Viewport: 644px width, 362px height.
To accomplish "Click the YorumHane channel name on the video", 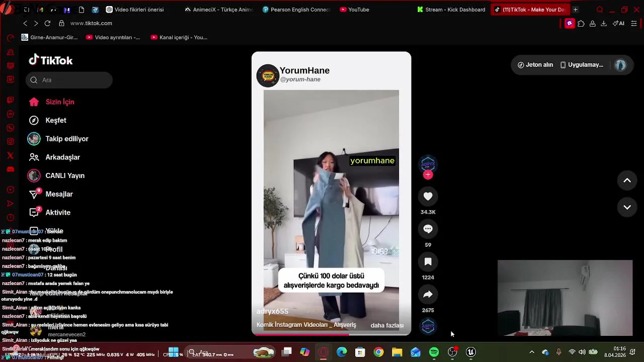I will click(x=304, y=70).
